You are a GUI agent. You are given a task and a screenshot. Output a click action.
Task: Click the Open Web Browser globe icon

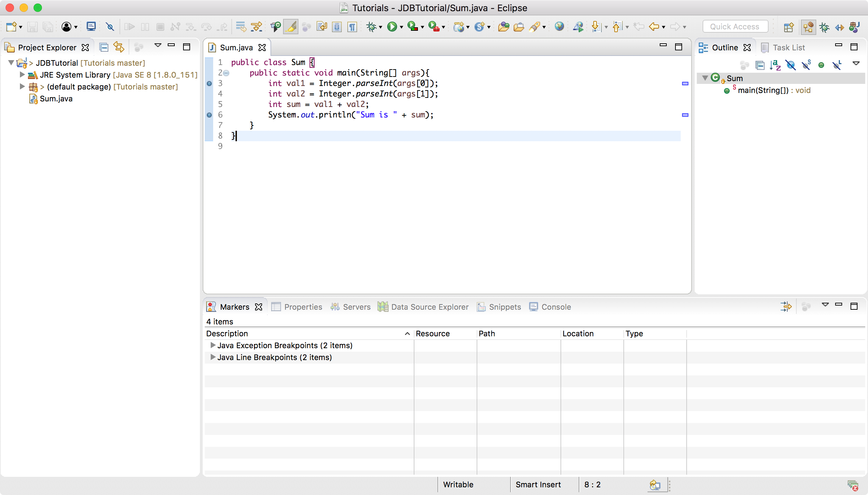click(x=559, y=27)
